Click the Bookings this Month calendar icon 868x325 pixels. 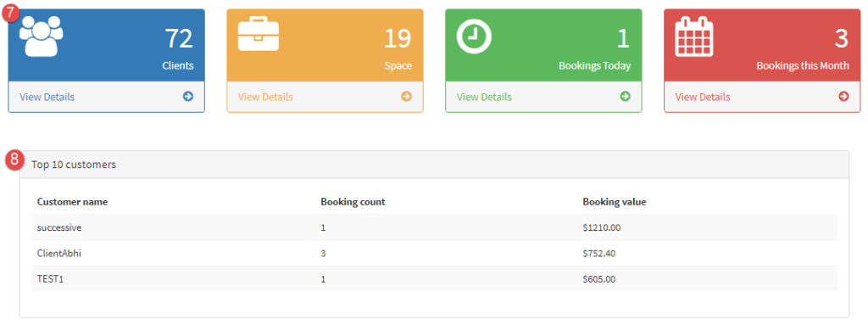694,36
